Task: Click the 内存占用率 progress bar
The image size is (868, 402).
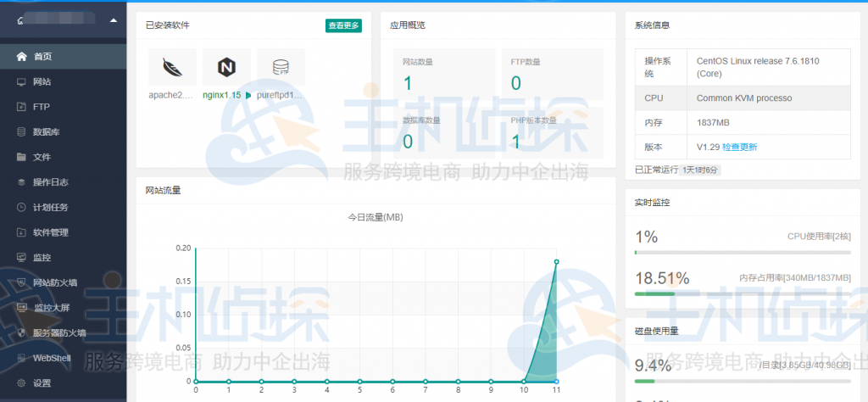Action: click(743, 293)
